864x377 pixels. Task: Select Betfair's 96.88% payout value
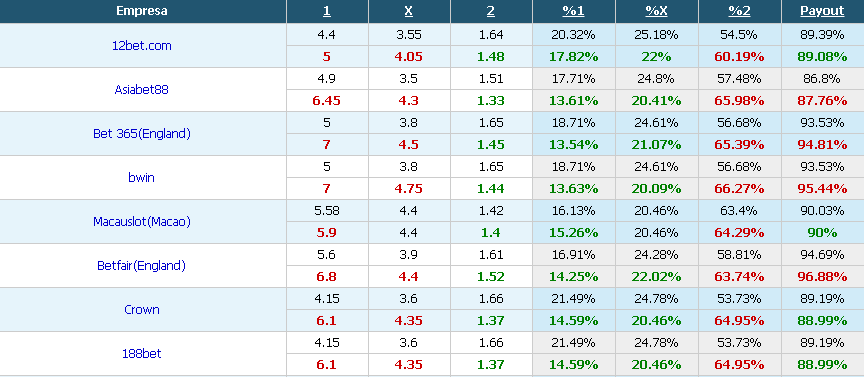(x=822, y=277)
